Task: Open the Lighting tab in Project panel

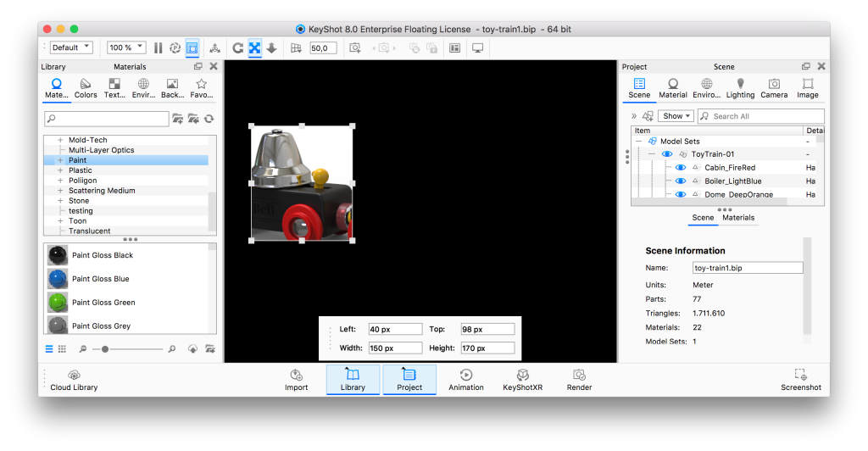Action: 740,88
